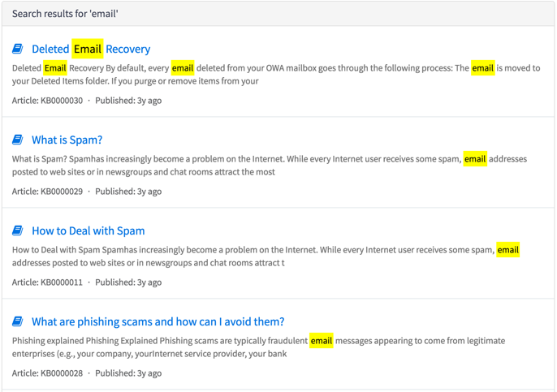
Task: Click the book icon beside the phishing scams article
Action: 17,321
